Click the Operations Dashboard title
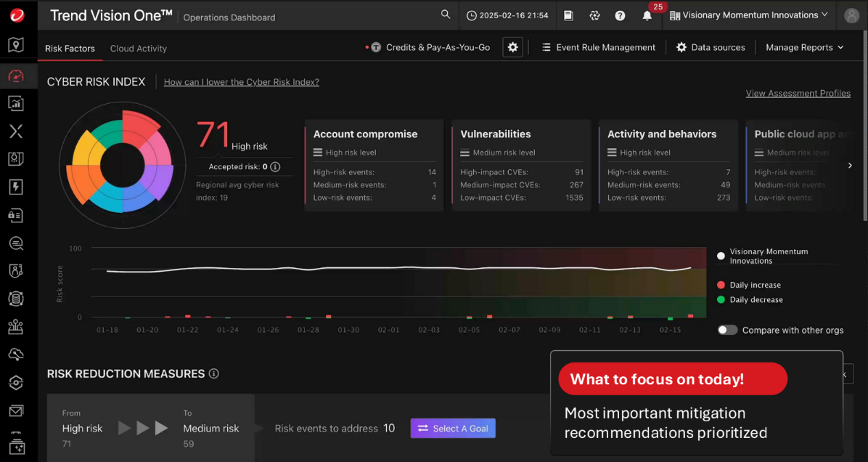Screen dimensions: 868x462 click(x=229, y=17)
